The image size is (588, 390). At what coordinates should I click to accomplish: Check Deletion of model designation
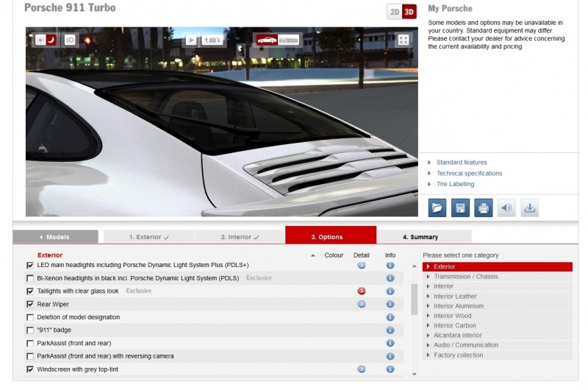[30, 317]
